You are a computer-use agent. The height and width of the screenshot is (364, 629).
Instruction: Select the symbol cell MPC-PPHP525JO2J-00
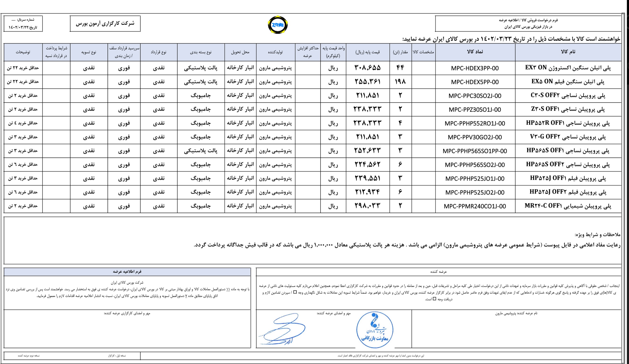point(475,192)
